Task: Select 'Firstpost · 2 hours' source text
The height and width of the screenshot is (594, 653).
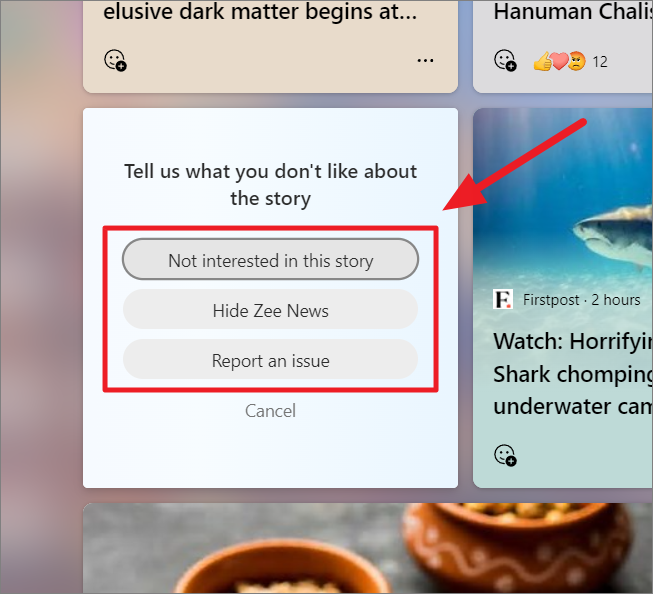Action: [x=581, y=299]
